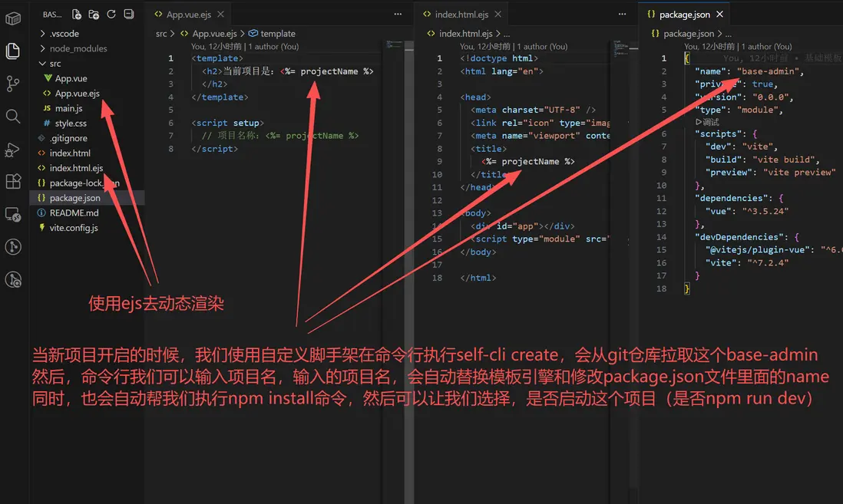Click line number 8 in App.vue.ejs gutter
This screenshot has height=504, width=843.
[x=171, y=148]
